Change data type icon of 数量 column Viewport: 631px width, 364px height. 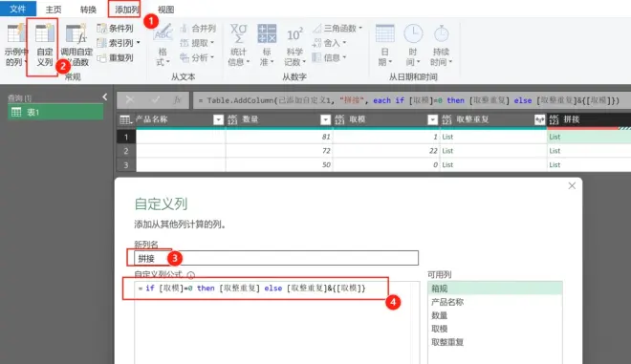point(232,119)
